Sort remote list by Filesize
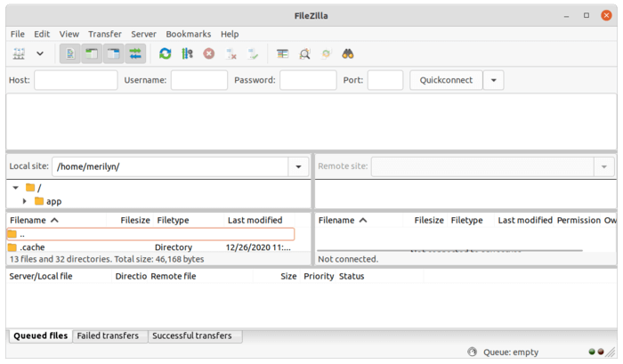Viewport: 623px width, 364px height. (x=425, y=220)
